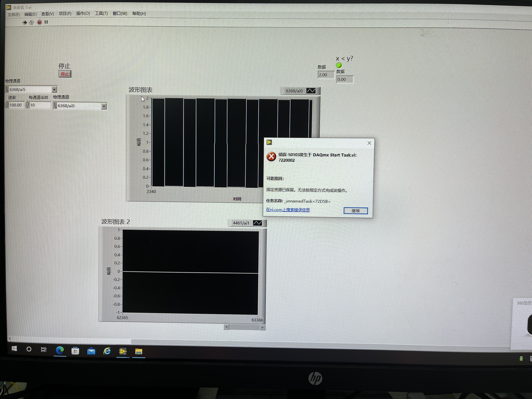Open Microsoft Store from the taskbar
The width and height of the screenshot is (532, 399).
pos(75,351)
